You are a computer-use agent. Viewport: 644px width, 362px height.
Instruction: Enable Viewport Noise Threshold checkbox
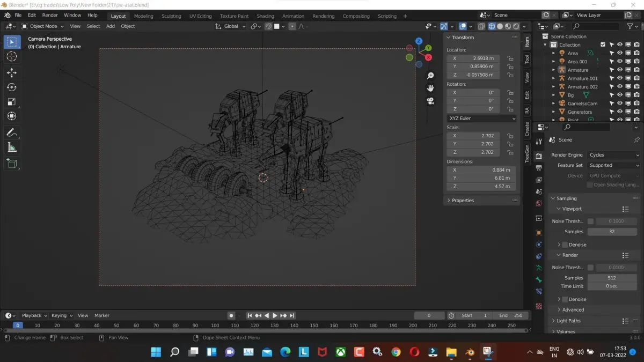[x=591, y=221]
